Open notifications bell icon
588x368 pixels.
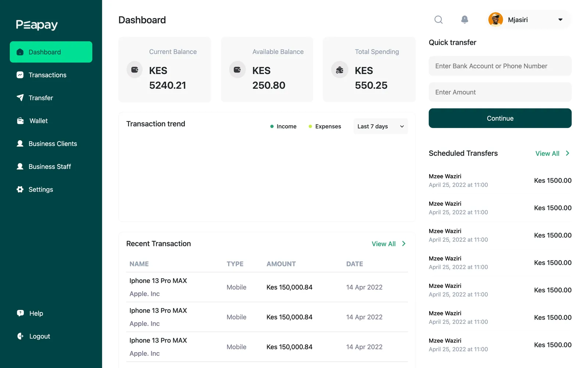[x=465, y=20]
